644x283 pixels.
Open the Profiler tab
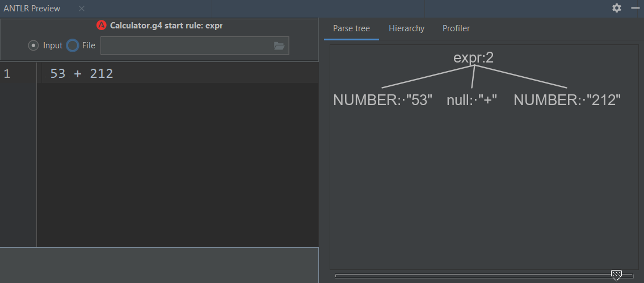coord(456,28)
